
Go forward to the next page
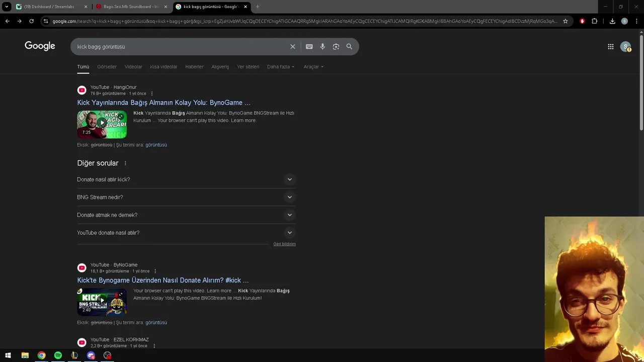tap(19, 21)
